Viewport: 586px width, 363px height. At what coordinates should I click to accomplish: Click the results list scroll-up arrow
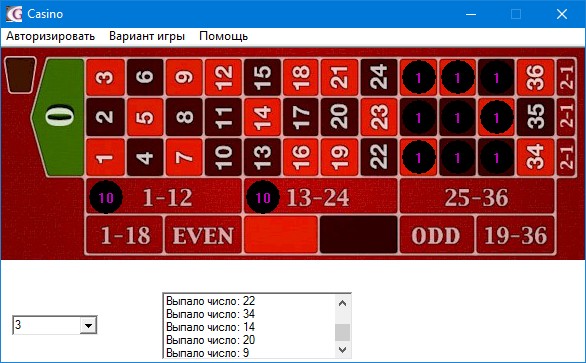(342, 303)
